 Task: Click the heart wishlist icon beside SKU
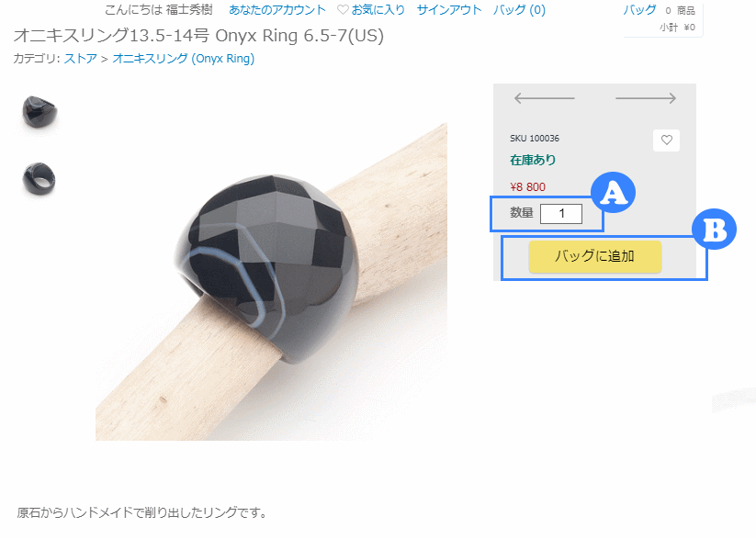(x=666, y=140)
